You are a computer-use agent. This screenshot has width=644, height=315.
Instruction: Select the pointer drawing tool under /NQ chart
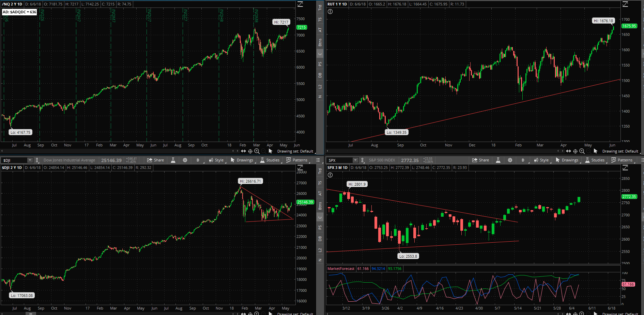[271, 151]
